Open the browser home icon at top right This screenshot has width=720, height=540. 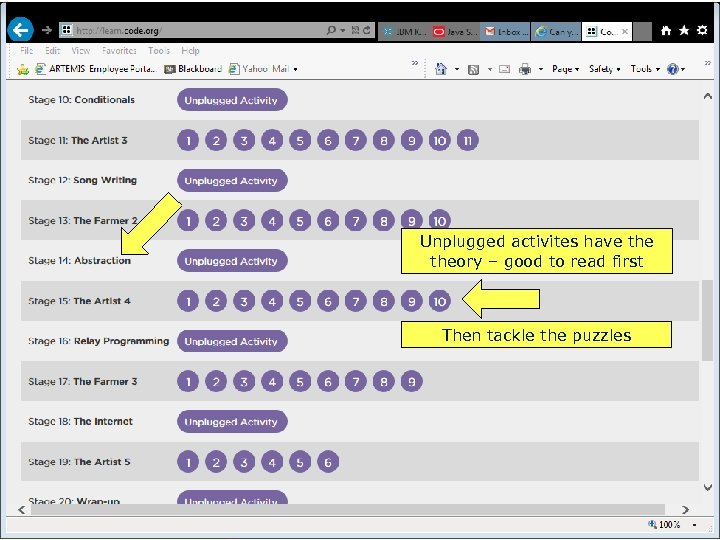[666, 31]
